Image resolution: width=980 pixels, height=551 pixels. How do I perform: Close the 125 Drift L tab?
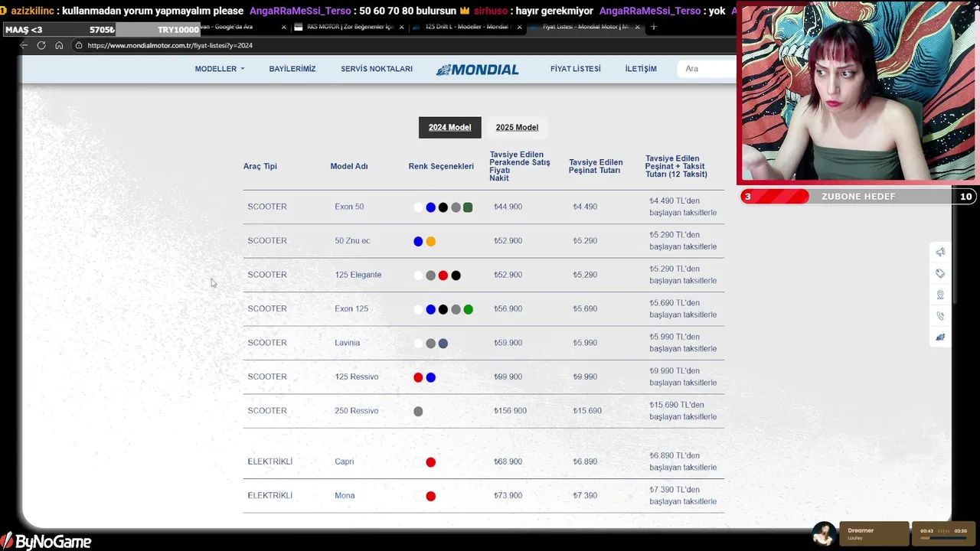click(520, 27)
